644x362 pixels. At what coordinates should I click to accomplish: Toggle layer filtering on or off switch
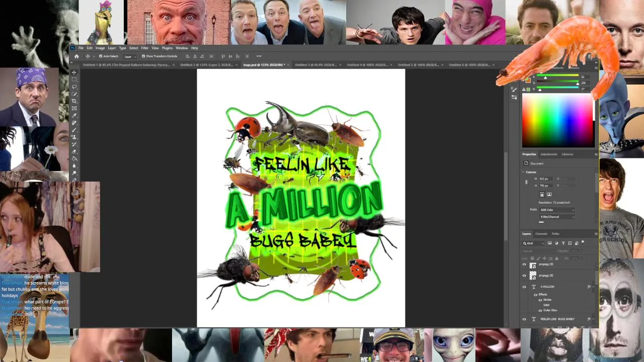point(583,242)
